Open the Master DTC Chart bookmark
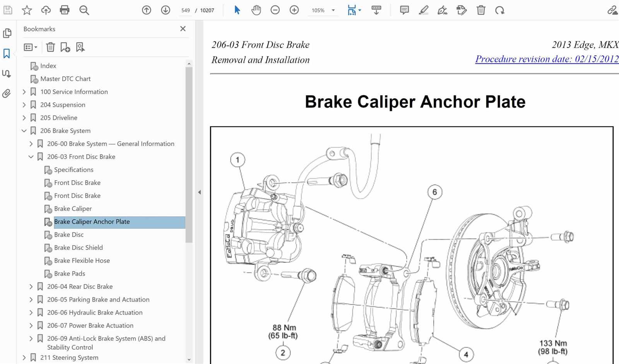The height and width of the screenshot is (364, 619). [65, 79]
